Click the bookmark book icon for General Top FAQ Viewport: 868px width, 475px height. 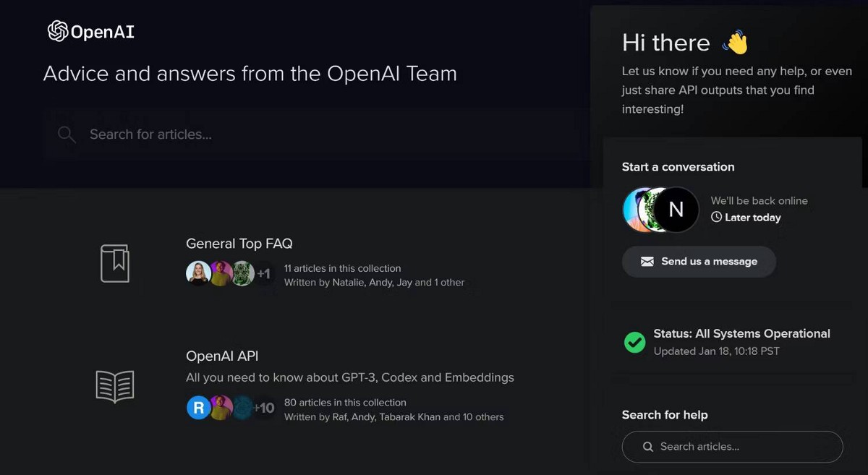tap(114, 263)
